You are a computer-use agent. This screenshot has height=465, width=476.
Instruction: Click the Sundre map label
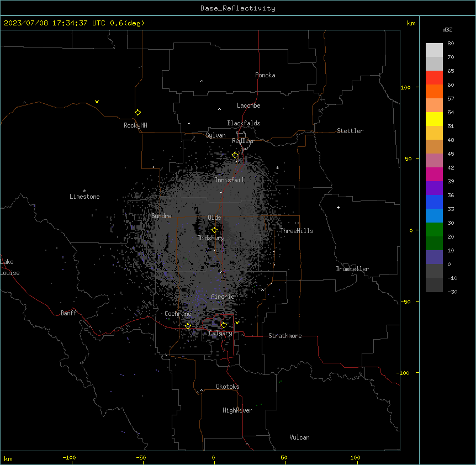pyautogui.click(x=161, y=216)
